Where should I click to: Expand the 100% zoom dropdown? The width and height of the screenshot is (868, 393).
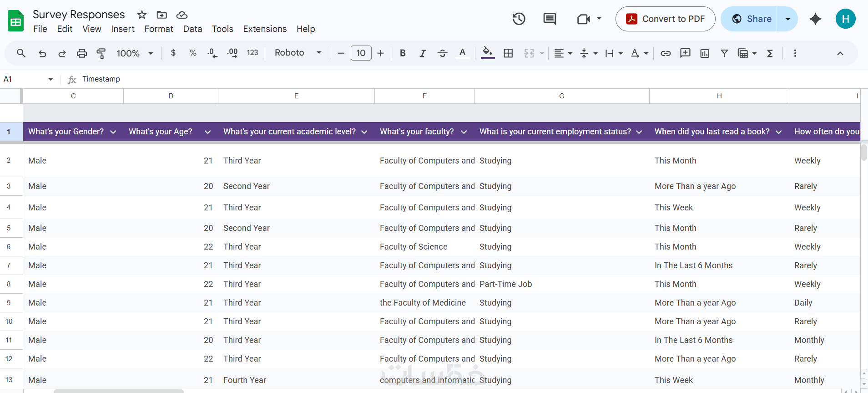(135, 53)
